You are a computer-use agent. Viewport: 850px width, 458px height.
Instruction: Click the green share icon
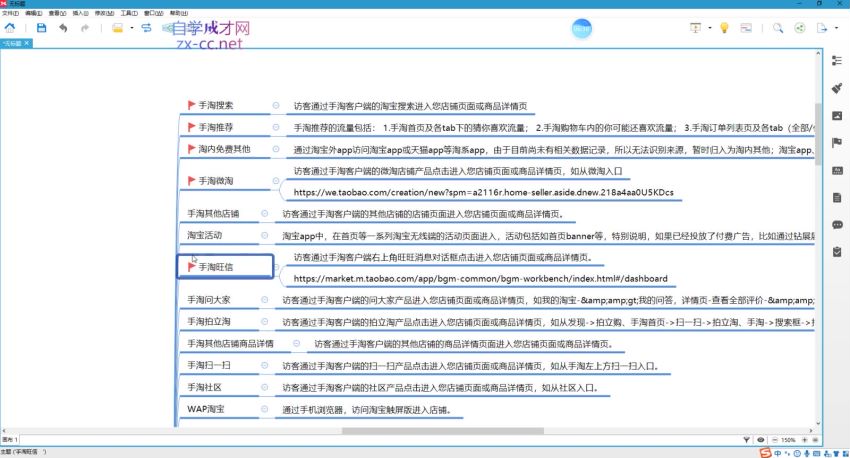click(800, 28)
